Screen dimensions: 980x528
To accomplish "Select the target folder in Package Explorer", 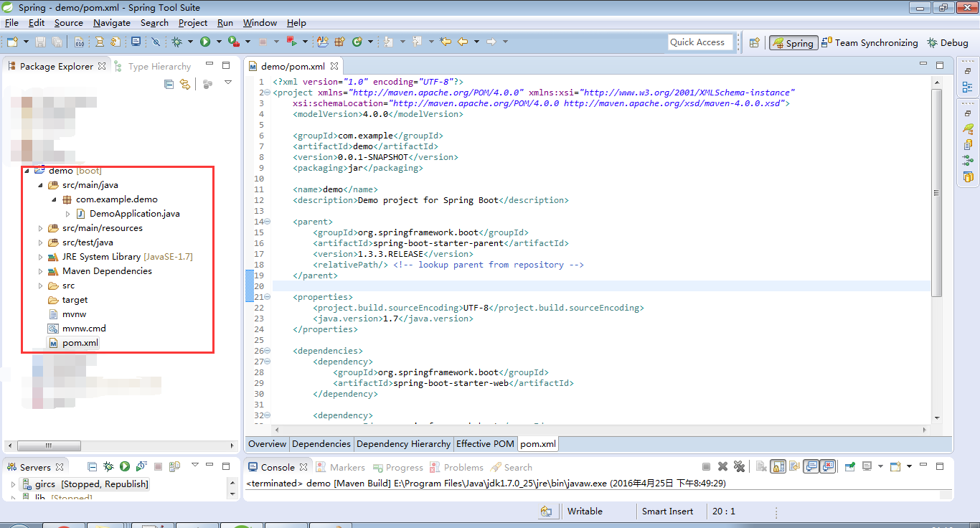I will [75, 300].
